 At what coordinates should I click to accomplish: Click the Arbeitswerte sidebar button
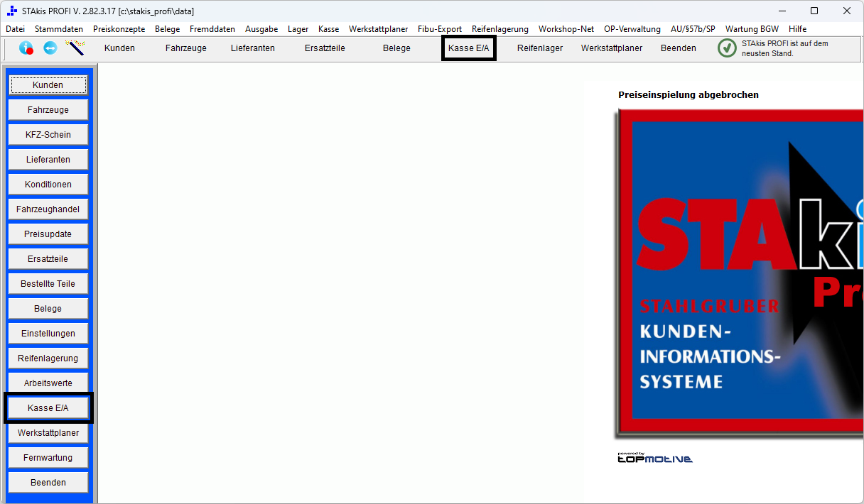click(x=48, y=383)
